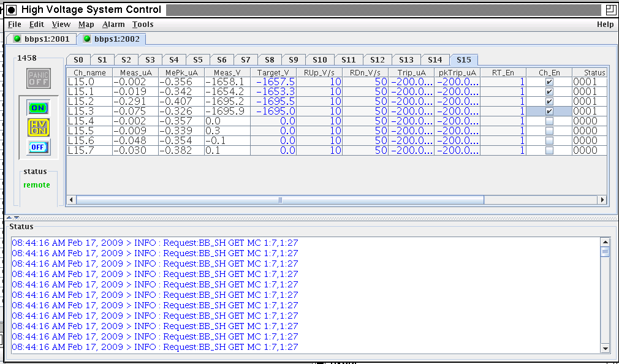
Task: Open the Map menu
Action: [x=86, y=25]
